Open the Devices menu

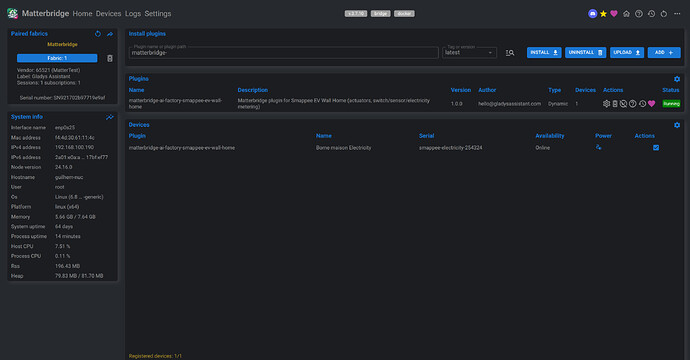(108, 14)
